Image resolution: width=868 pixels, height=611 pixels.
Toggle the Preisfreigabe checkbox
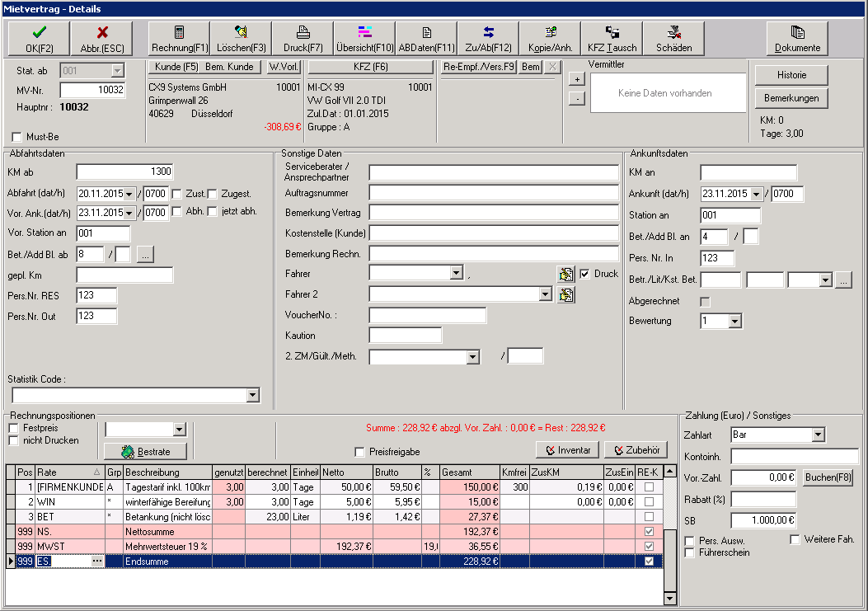[x=359, y=449]
